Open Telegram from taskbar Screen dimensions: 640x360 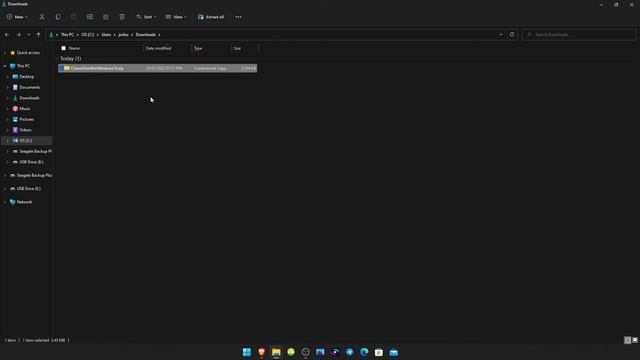(x=350, y=352)
